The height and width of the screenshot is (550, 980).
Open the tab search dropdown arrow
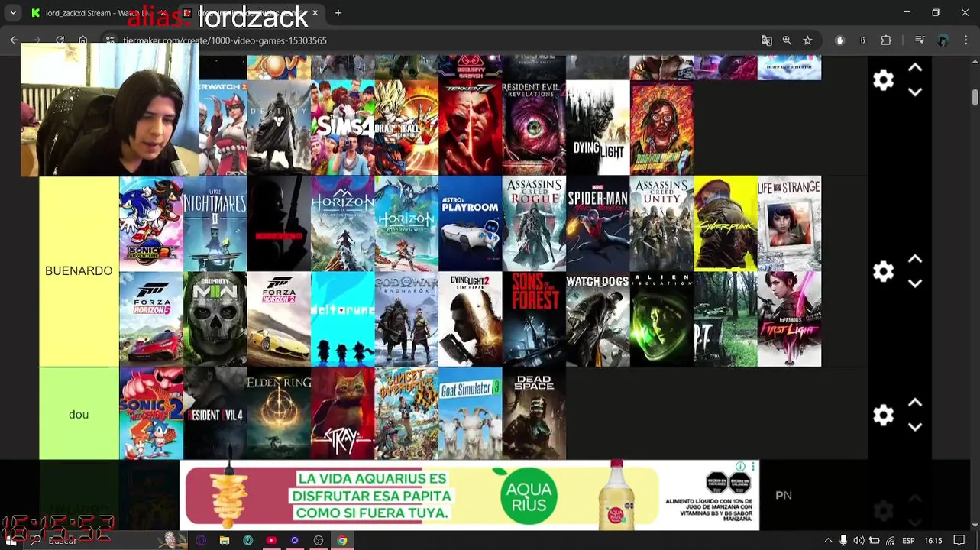(13, 13)
